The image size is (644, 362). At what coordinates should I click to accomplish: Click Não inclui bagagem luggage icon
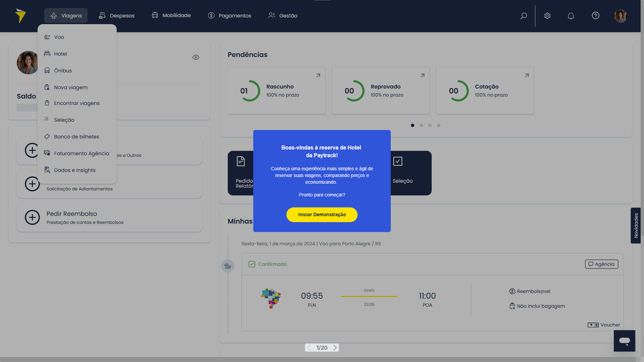[x=512, y=306]
